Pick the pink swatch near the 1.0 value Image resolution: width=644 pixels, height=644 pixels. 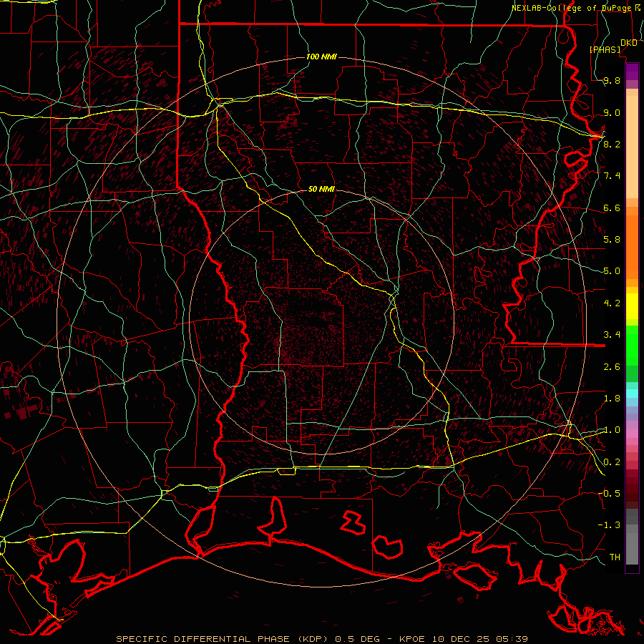point(632,434)
